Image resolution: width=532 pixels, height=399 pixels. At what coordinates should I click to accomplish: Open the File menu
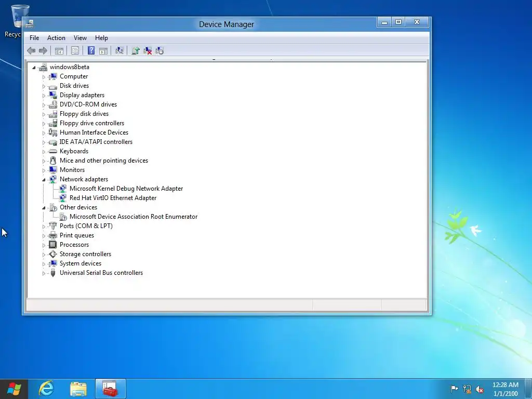coord(34,38)
